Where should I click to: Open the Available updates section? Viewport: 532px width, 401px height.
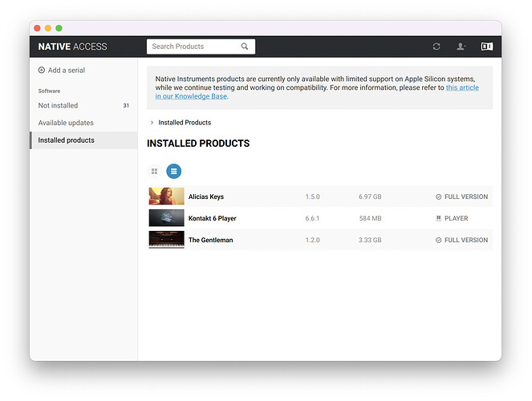pos(83,123)
